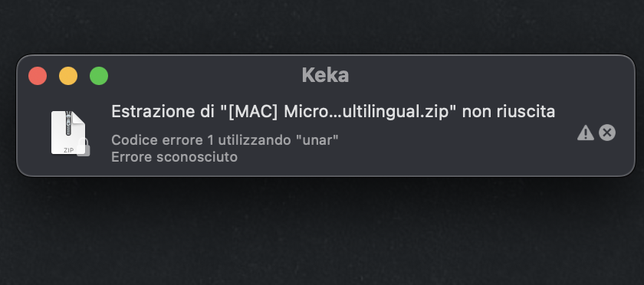Minimize Keka using the yellow button

pos(68,76)
